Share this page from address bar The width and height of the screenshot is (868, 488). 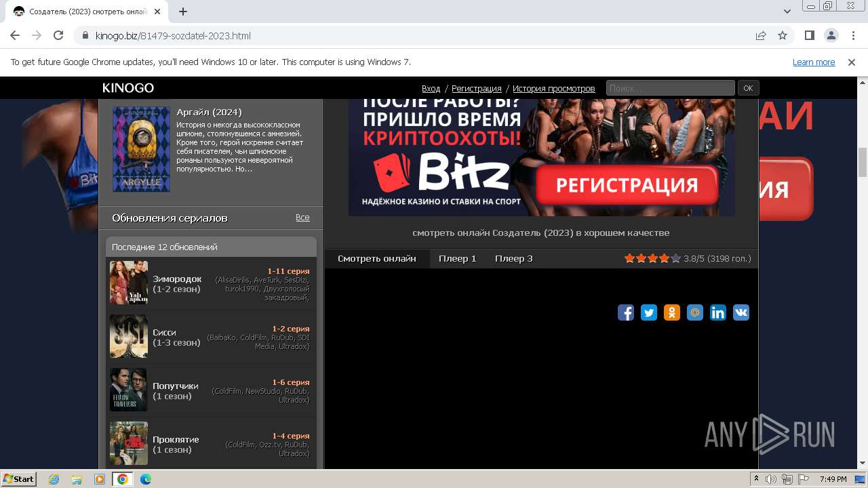(x=761, y=36)
